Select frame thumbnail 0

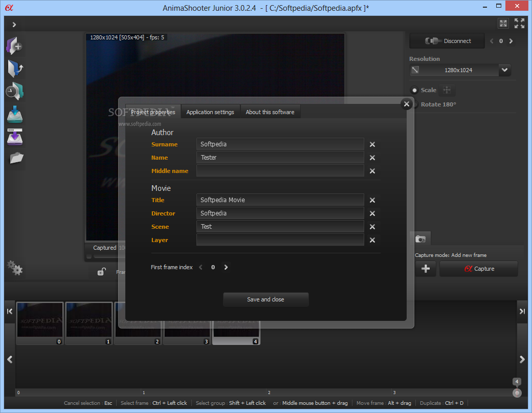point(40,323)
